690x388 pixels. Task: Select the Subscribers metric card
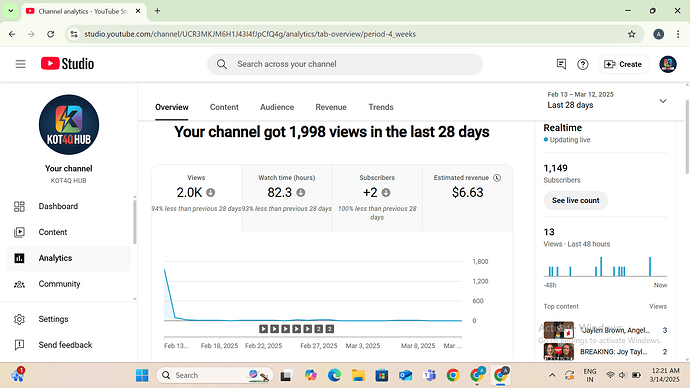coord(377,198)
